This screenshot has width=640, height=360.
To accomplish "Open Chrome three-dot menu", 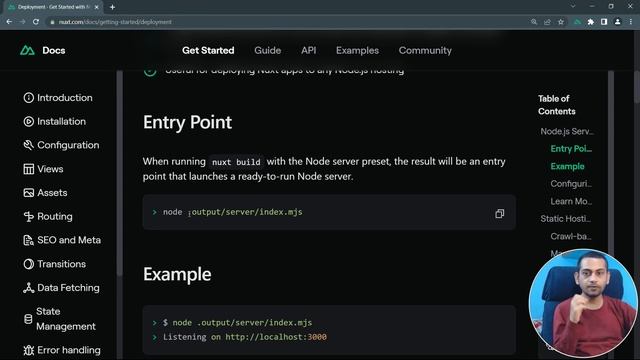I will (631, 22).
